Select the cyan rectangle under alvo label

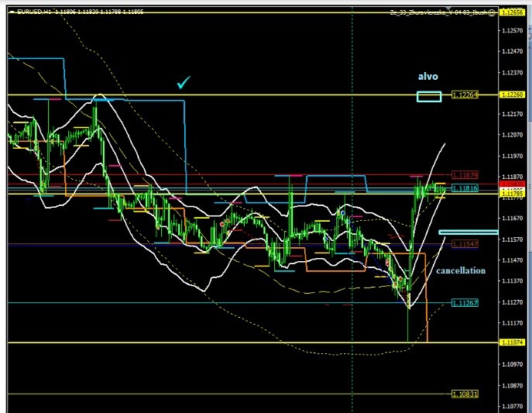[x=428, y=97]
